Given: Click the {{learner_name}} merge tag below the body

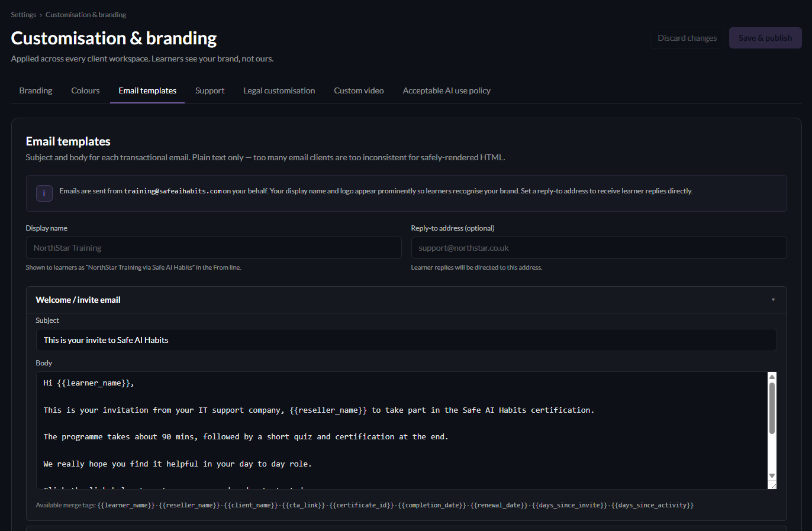Looking at the screenshot, I should pyautogui.click(x=126, y=505).
